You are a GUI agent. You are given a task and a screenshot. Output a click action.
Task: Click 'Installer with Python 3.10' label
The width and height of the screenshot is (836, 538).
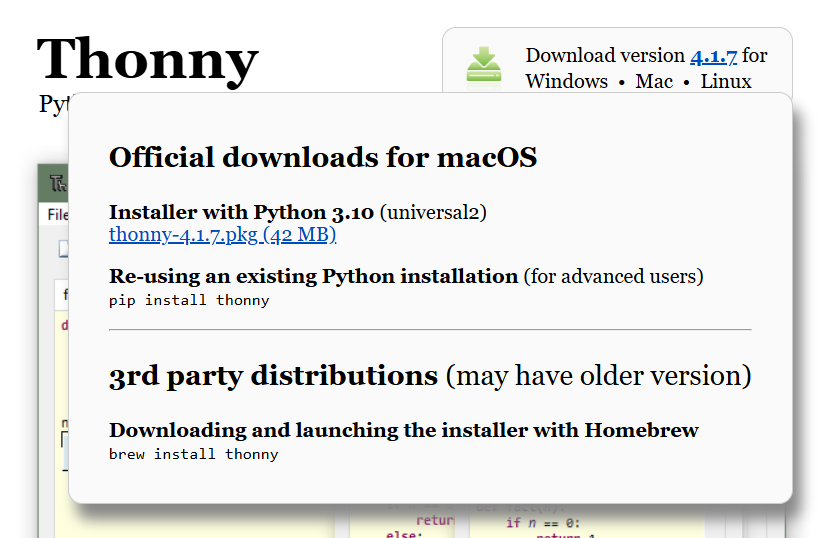(242, 212)
